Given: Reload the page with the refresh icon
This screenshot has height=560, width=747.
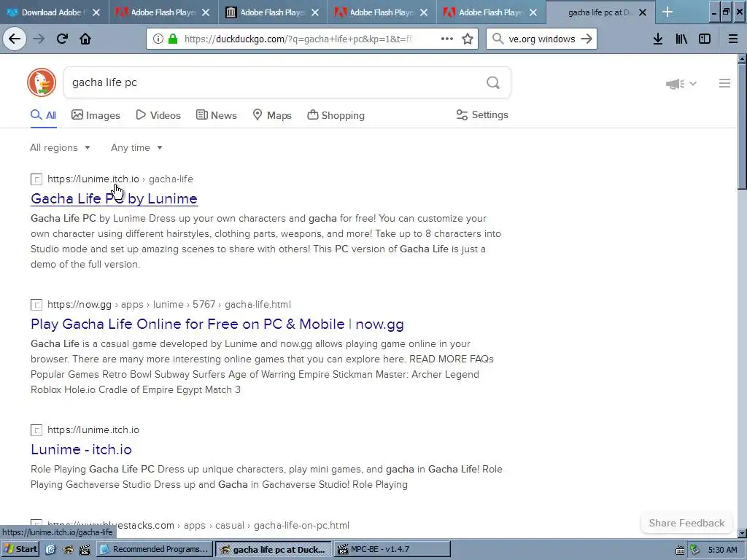Looking at the screenshot, I should point(62,39).
